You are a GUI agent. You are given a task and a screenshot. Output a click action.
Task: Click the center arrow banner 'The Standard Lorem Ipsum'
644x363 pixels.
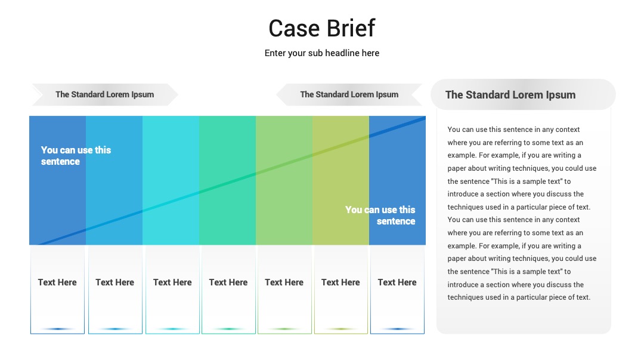tap(349, 94)
